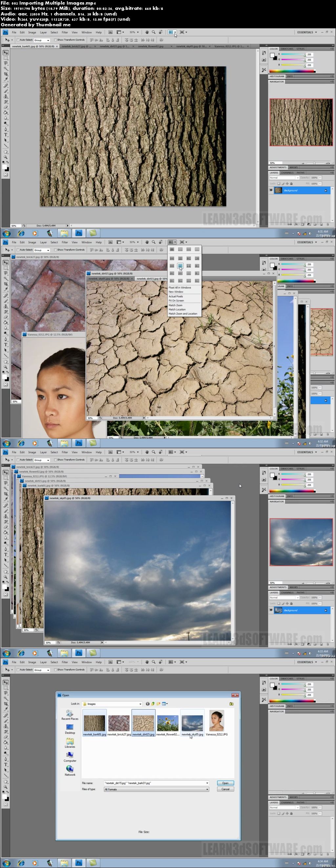The image size is (336, 868).
Task: Toggle Auto-Select checkbox in bark frame
Action: [18, 40]
